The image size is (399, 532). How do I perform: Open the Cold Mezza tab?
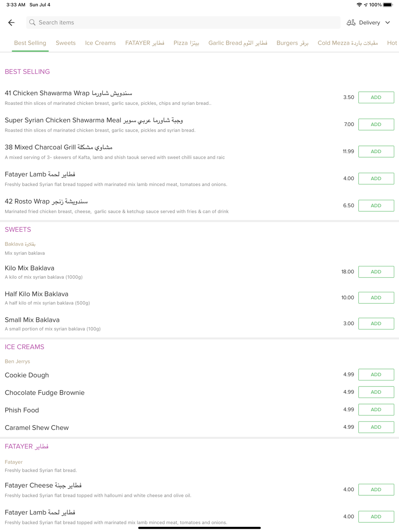[x=348, y=43]
